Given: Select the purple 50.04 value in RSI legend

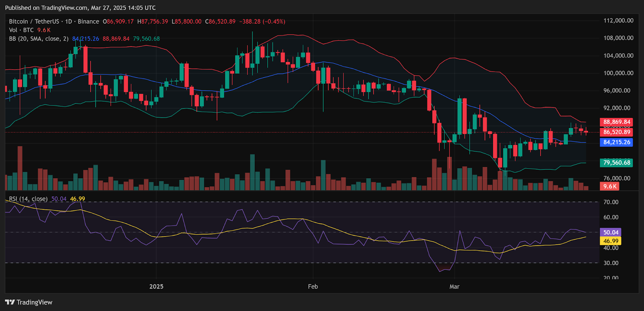Looking at the screenshot, I should pyautogui.click(x=59, y=199).
